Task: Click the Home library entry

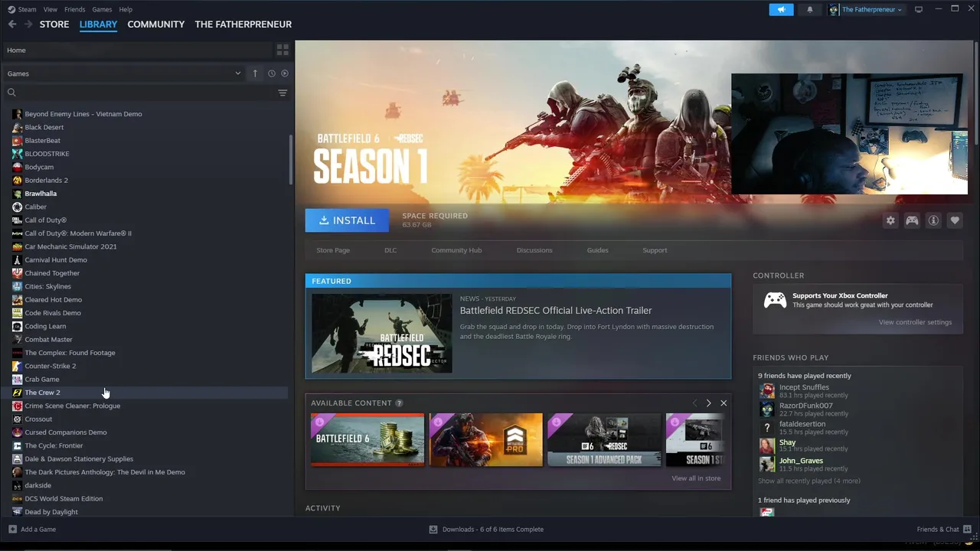Action: click(138, 51)
